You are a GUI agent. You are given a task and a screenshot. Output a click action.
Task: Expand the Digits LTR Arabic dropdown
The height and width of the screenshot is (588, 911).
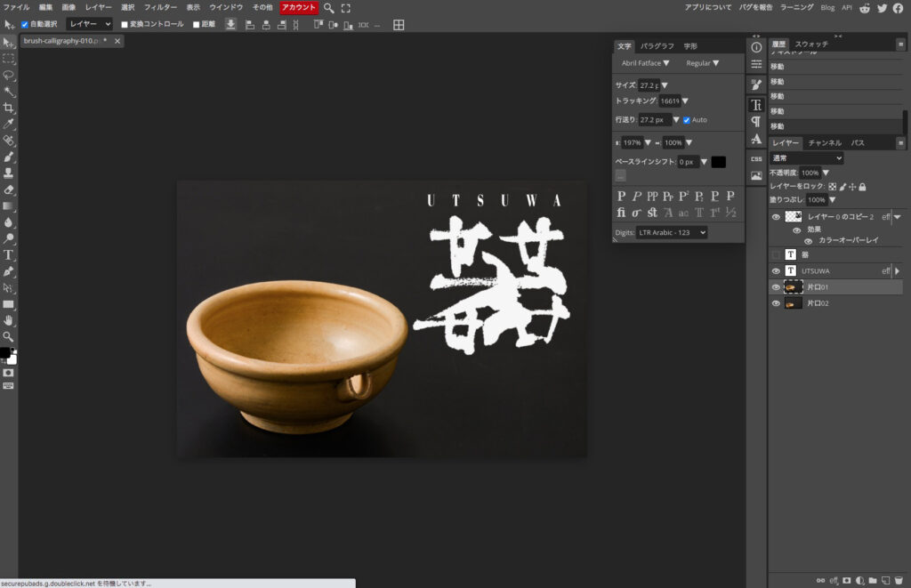672,232
